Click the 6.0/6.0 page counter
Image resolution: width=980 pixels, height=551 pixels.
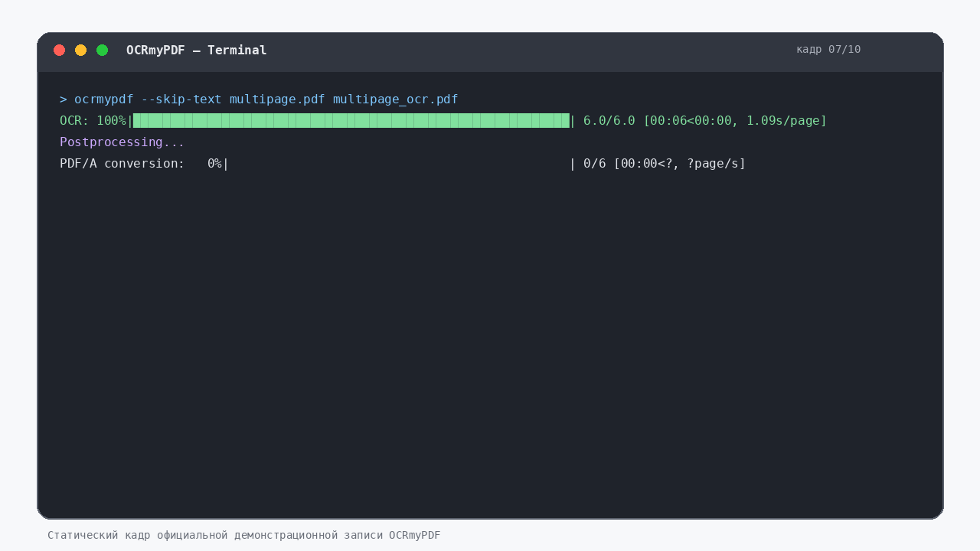[609, 121]
